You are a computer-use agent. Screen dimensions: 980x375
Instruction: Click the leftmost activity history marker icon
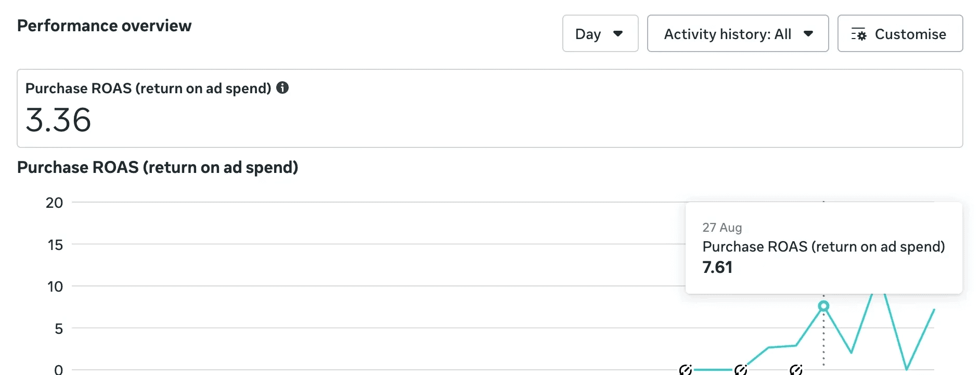coord(686,370)
